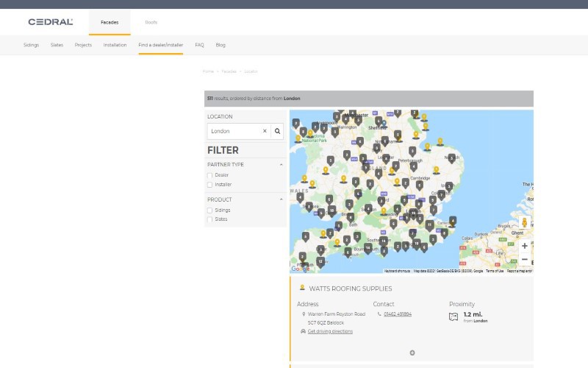Collapse the Partner Type filter section
The height and width of the screenshot is (368, 588).
[282, 164]
